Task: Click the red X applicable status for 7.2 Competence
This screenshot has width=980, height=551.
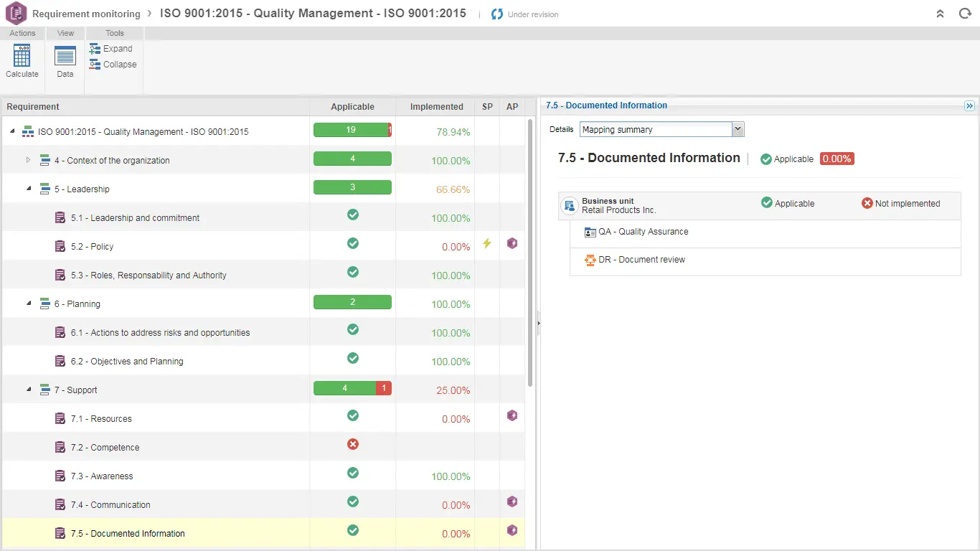Action: pos(352,445)
